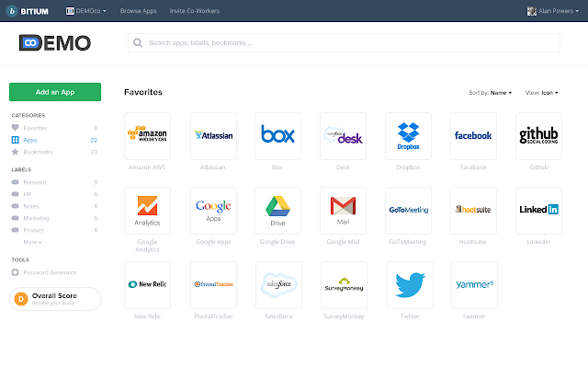Select the Apps category

(55, 140)
